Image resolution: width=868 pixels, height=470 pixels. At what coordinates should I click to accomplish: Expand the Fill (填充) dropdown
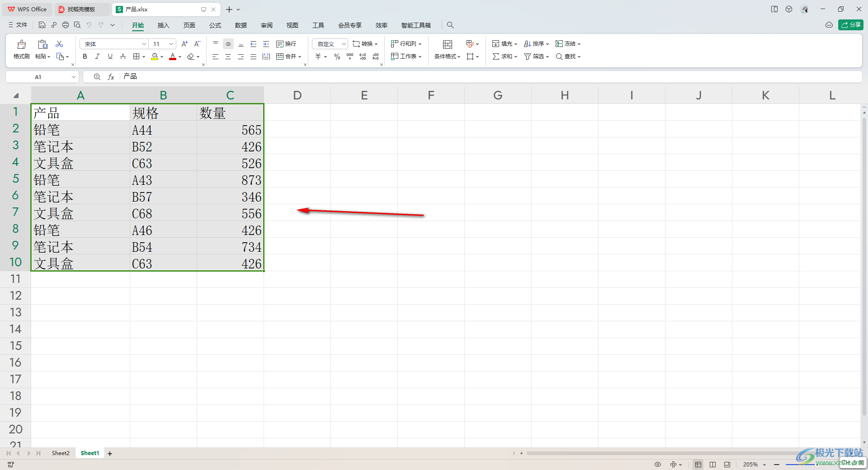tap(516, 44)
